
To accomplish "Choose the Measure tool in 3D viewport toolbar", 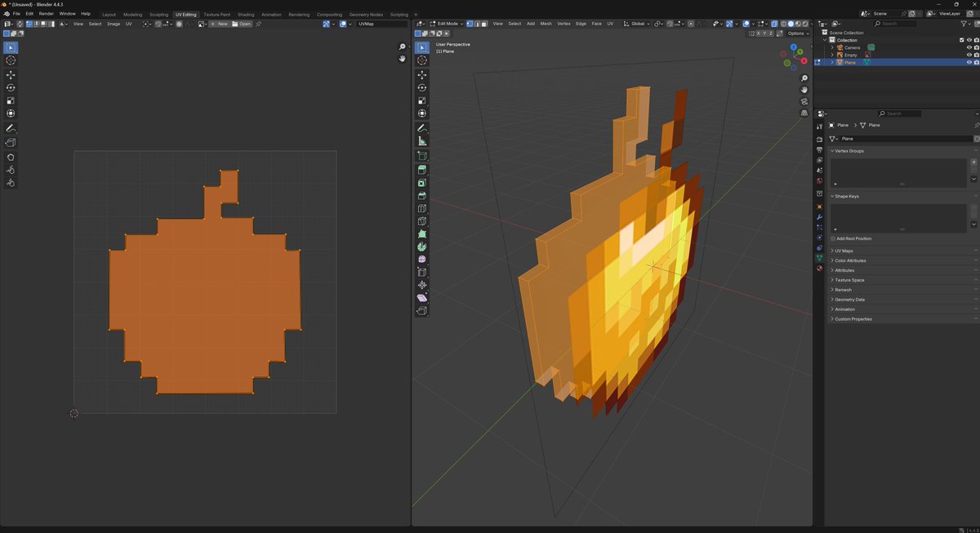I will pos(422,141).
